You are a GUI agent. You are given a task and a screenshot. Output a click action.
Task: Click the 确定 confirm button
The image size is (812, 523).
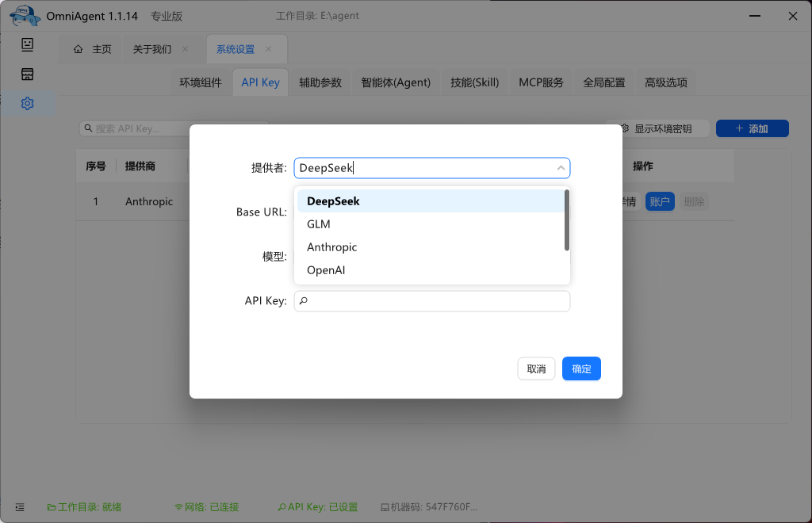(581, 368)
